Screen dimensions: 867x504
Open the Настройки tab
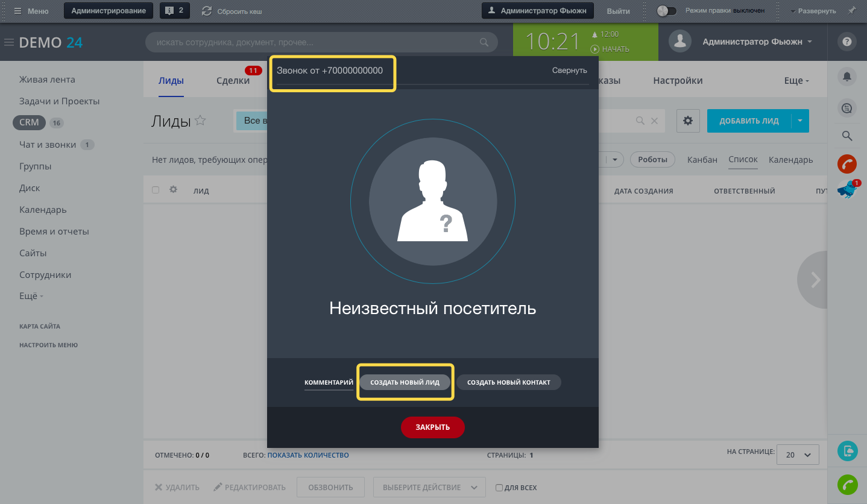tap(676, 80)
